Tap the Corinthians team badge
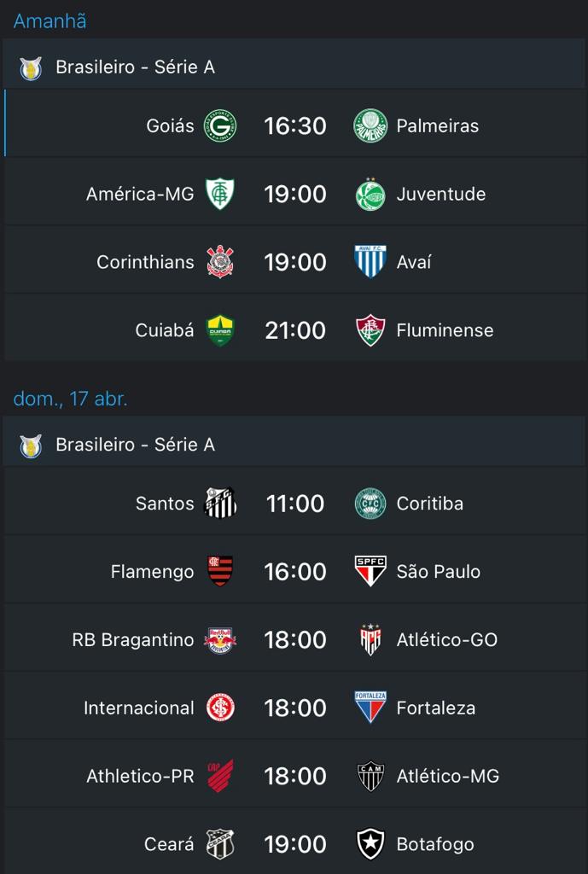Screen dimensions: 588x874 (220, 262)
